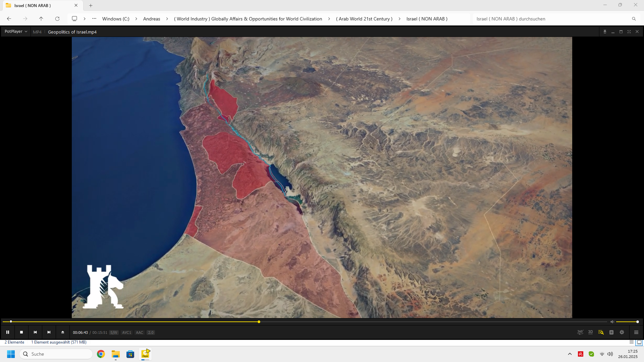The height and width of the screenshot is (362, 644).
Task: Click the Geopolitics of Israel.mp4 title
Action: pos(72,32)
